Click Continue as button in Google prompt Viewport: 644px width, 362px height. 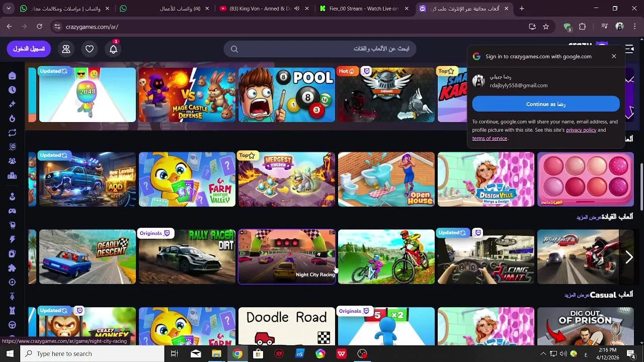coord(546,104)
